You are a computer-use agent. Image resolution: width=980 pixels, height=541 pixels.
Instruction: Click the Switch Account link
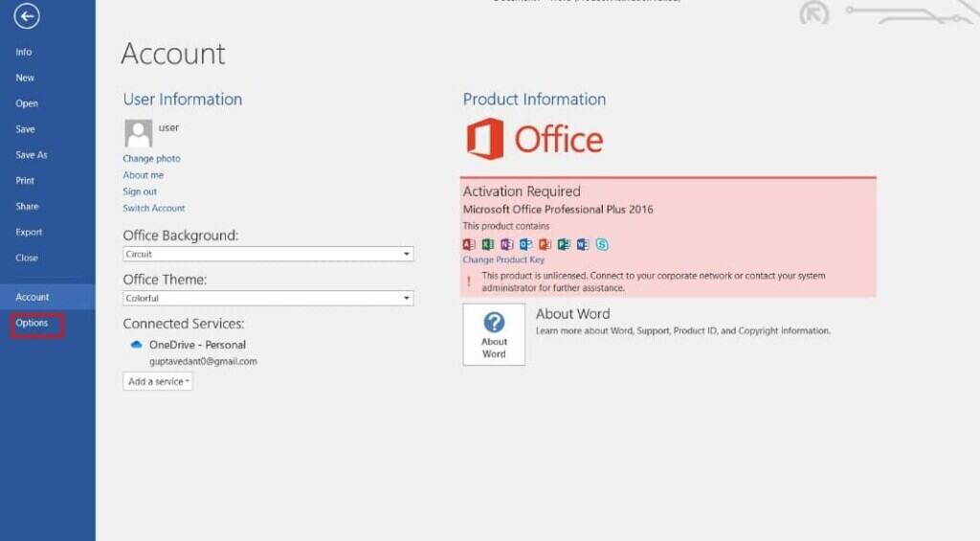click(x=154, y=209)
